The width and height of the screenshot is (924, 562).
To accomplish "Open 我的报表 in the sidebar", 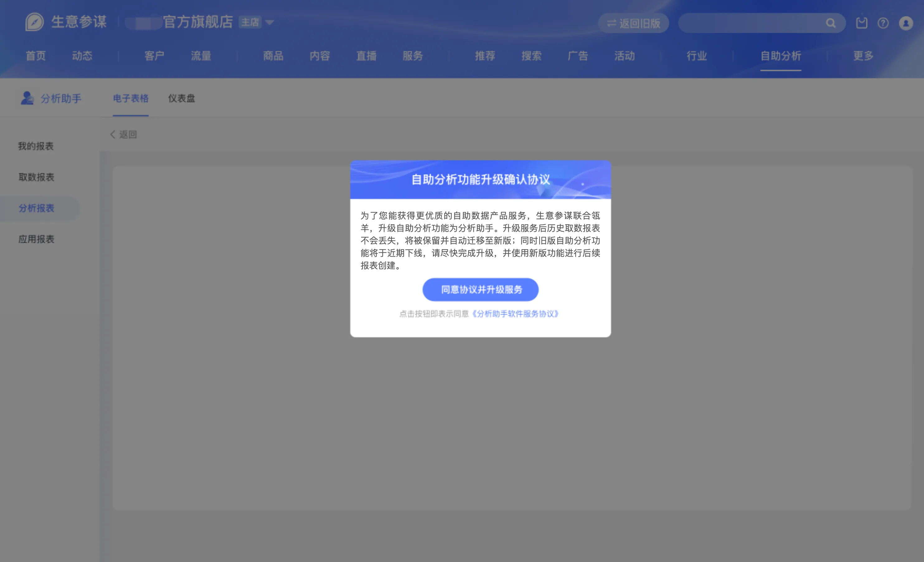I will (36, 146).
